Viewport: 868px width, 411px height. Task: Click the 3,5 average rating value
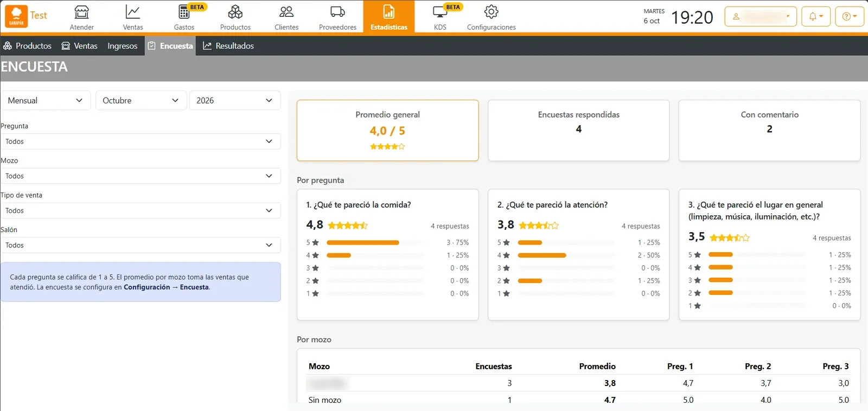[x=697, y=236]
